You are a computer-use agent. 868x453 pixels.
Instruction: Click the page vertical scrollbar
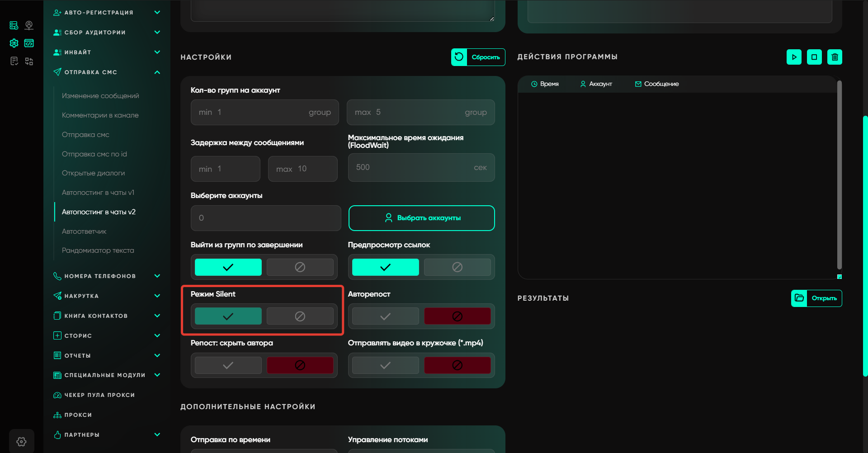pyautogui.click(x=865, y=244)
